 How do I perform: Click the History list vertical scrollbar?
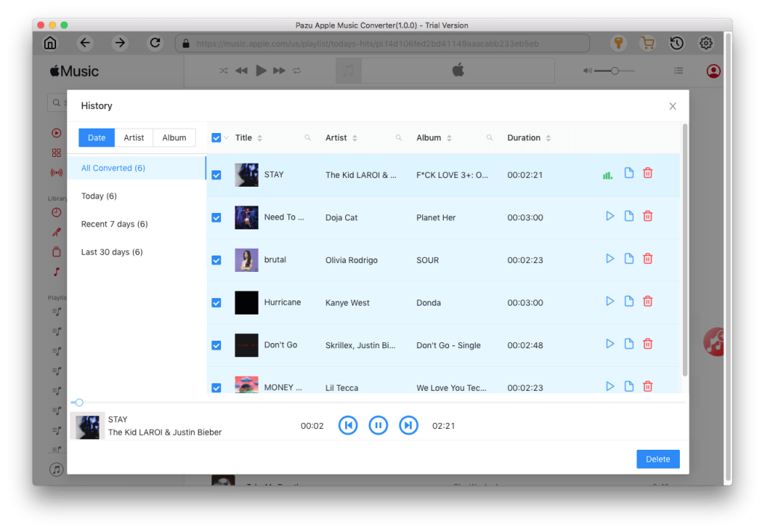(684, 250)
